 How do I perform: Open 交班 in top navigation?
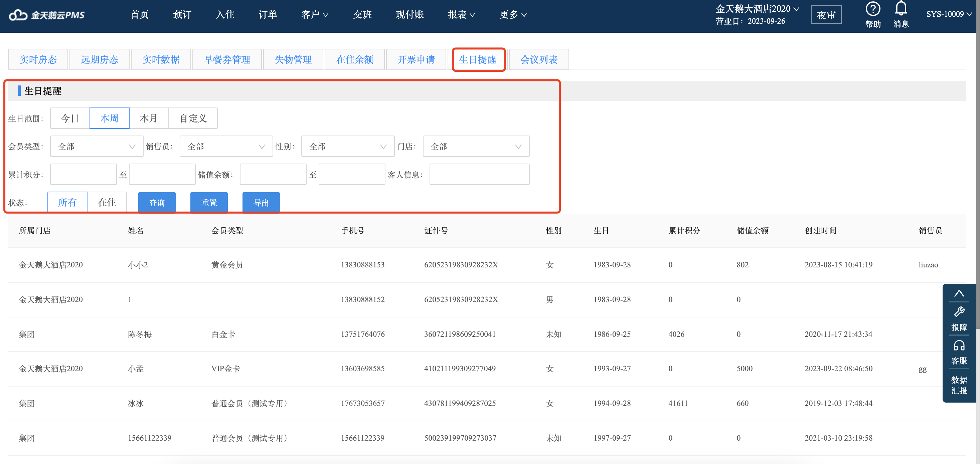click(x=362, y=15)
